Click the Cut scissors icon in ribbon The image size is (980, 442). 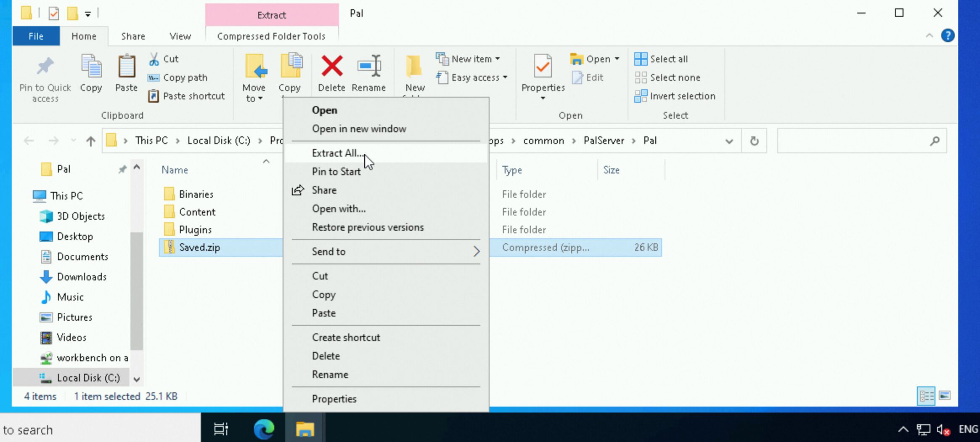154,59
